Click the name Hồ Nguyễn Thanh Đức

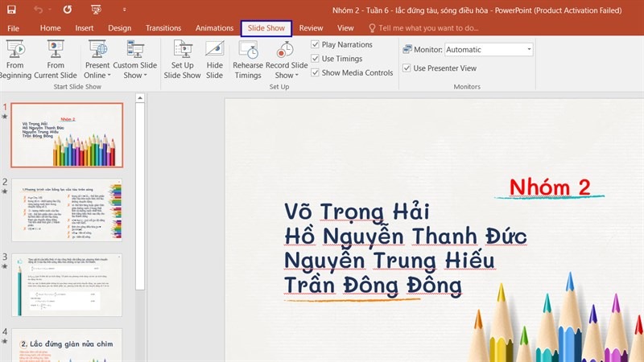pos(406,236)
